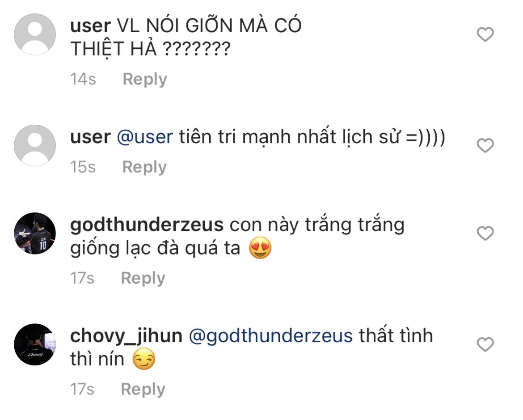The height and width of the screenshot is (420, 523).
Task: Open godthunderzeus username link
Action: (x=147, y=225)
